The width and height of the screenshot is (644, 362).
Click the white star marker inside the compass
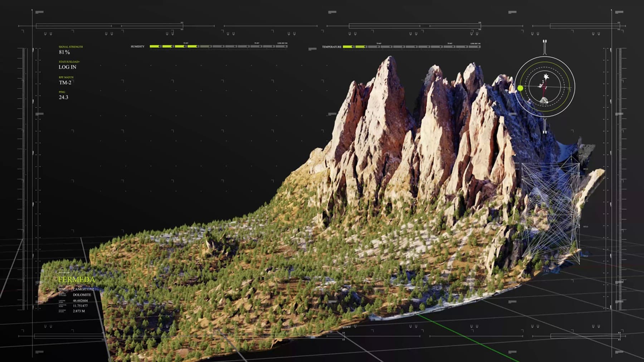(546, 77)
